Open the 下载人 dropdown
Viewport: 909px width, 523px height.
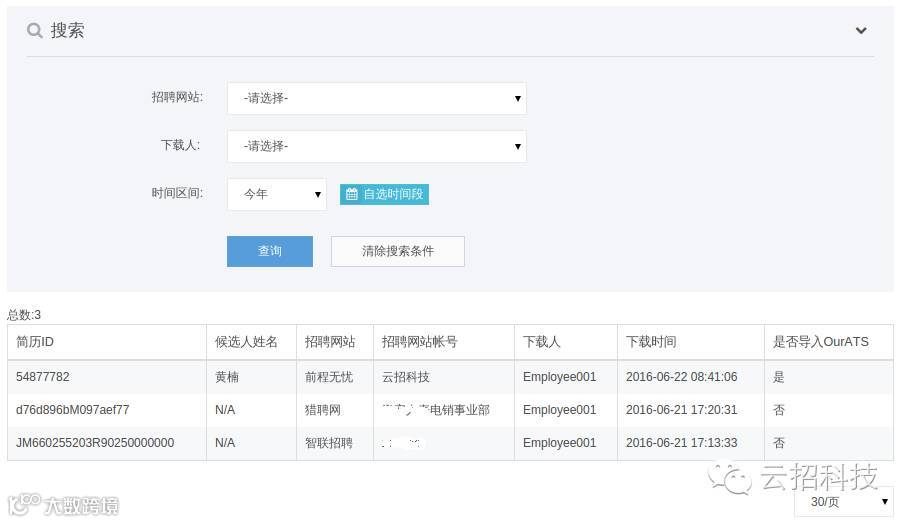377,146
